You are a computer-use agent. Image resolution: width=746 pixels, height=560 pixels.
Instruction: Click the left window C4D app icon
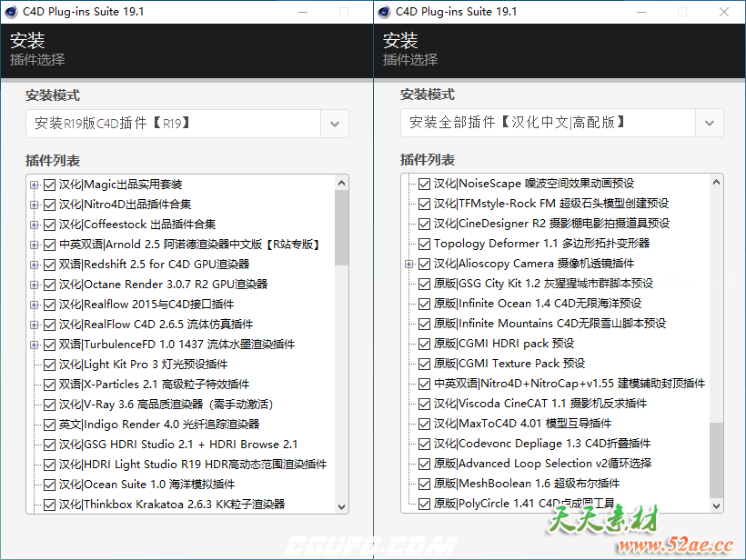11,12
